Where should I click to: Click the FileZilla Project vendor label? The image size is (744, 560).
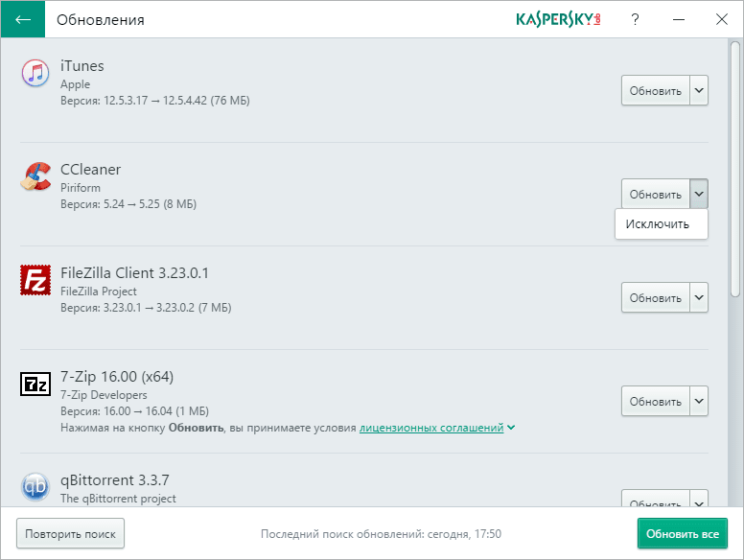(x=98, y=292)
